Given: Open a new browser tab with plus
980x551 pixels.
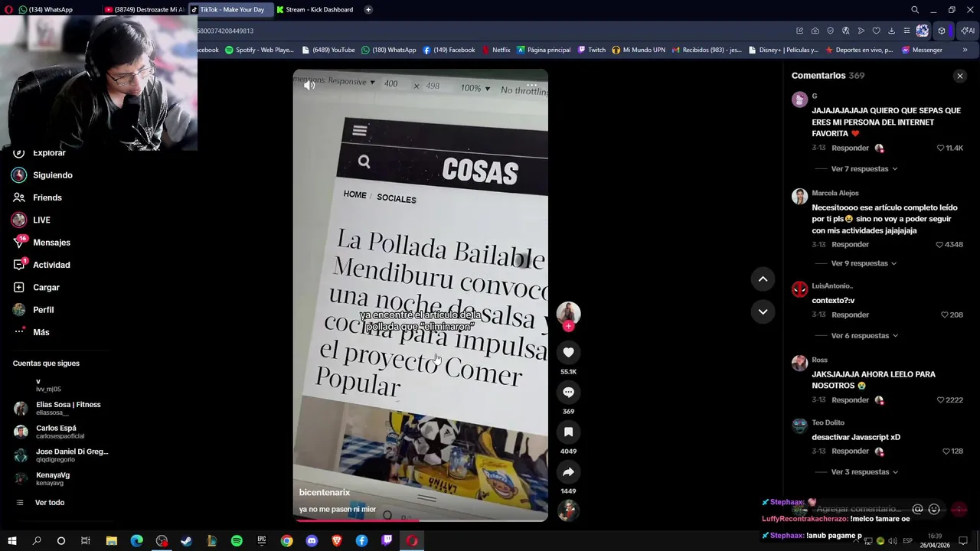Looking at the screenshot, I should 368,9.
